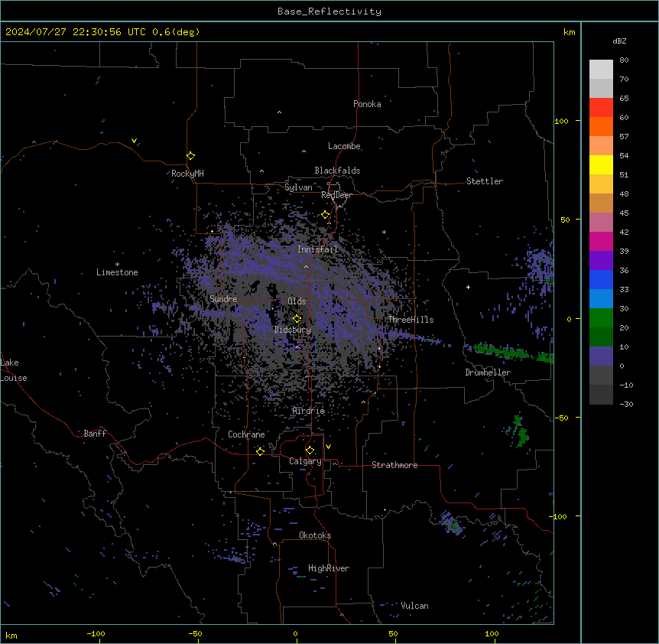
Task: Select the orange 60-57 dBZ swatch
Action: [601, 126]
